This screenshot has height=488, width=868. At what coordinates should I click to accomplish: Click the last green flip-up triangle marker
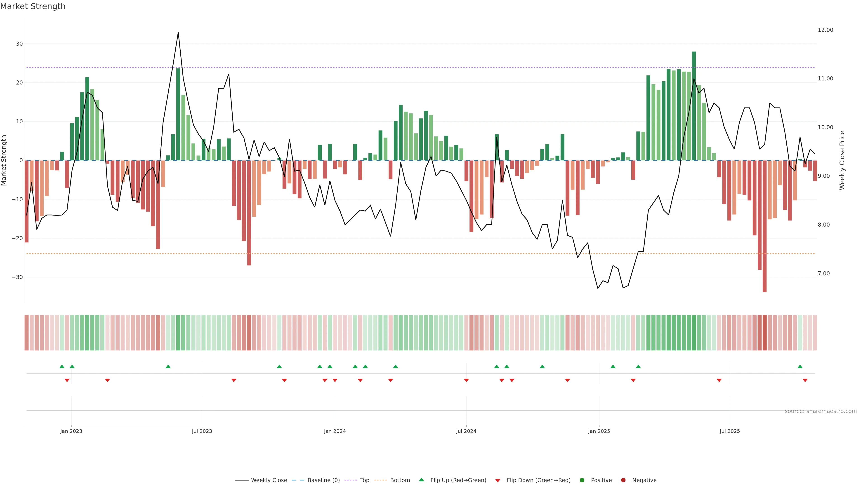[x=800, y=366]
